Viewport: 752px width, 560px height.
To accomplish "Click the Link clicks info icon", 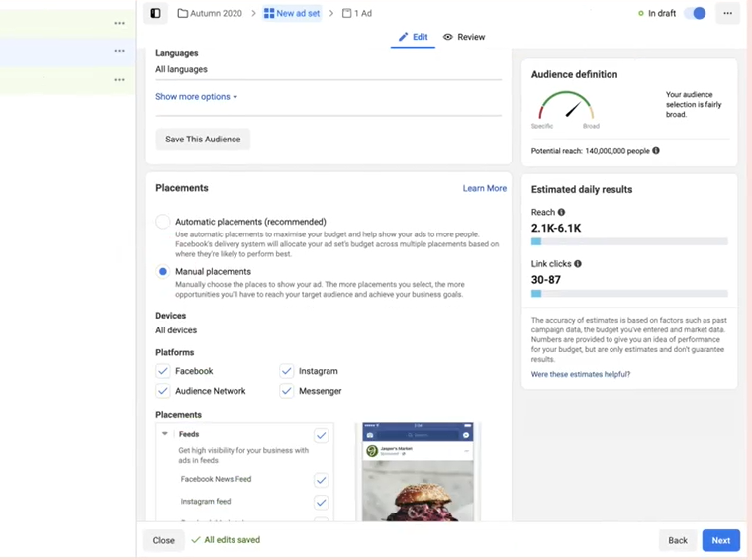I will (x=578, y=264).
